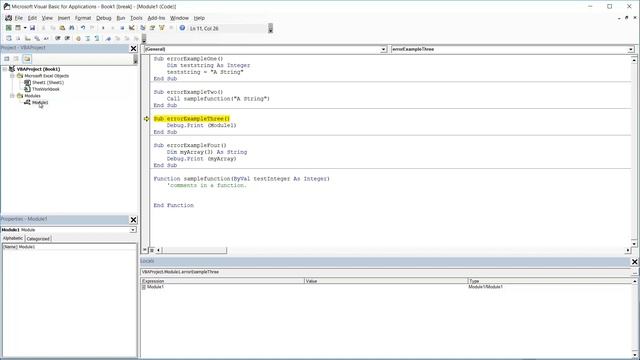Collapse the Microsoft Excel Objects folder

coord(12,76)
